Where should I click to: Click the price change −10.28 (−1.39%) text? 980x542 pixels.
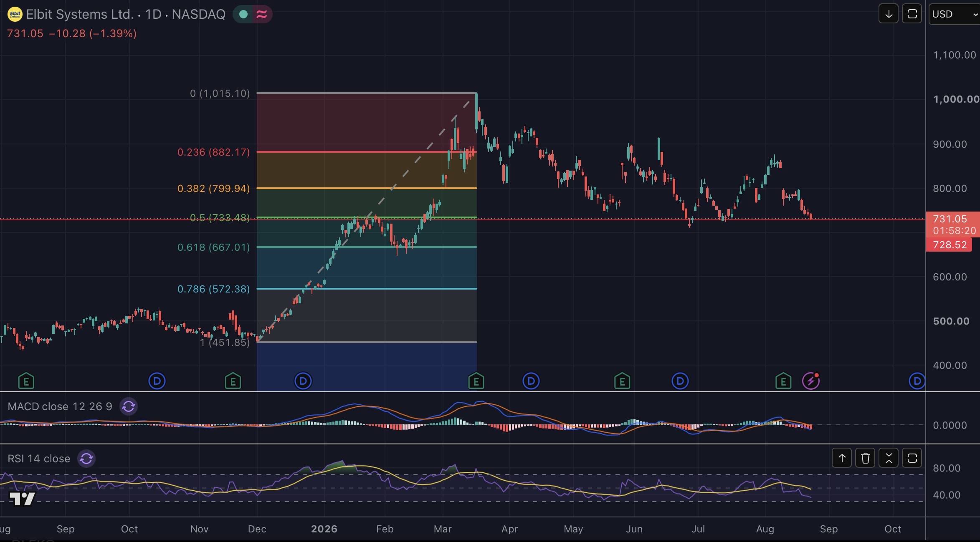click(93, 33)
